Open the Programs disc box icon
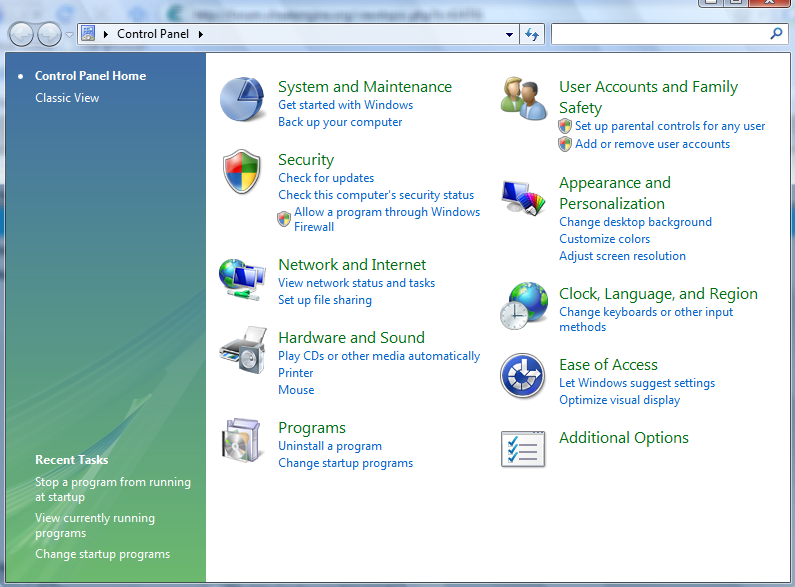This screenshot has width=795, height=587. [x=241, y=440]
